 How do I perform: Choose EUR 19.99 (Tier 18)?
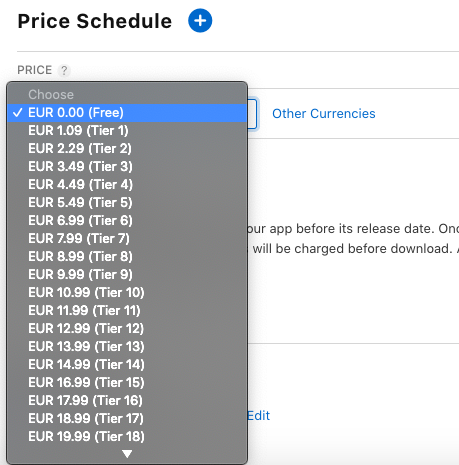[127, 437]
